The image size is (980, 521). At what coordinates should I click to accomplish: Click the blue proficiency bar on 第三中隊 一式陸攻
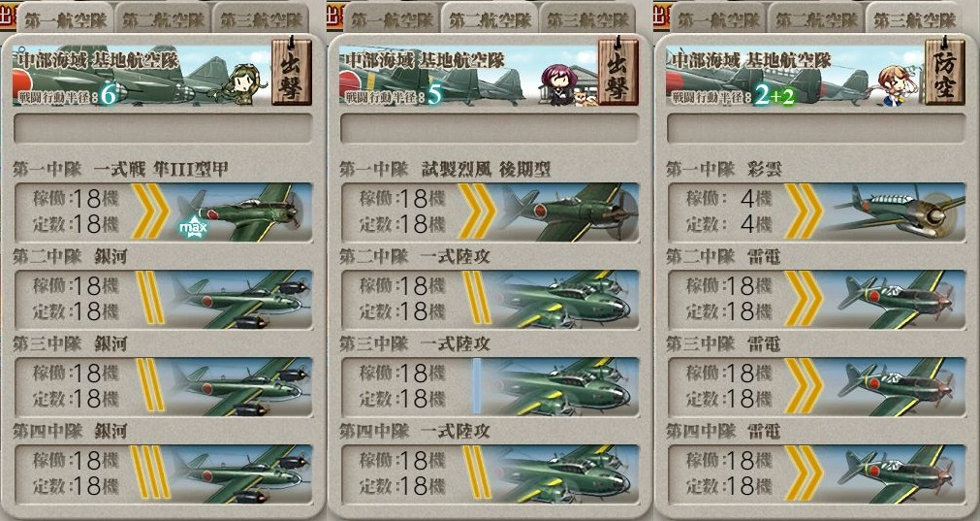477,386
